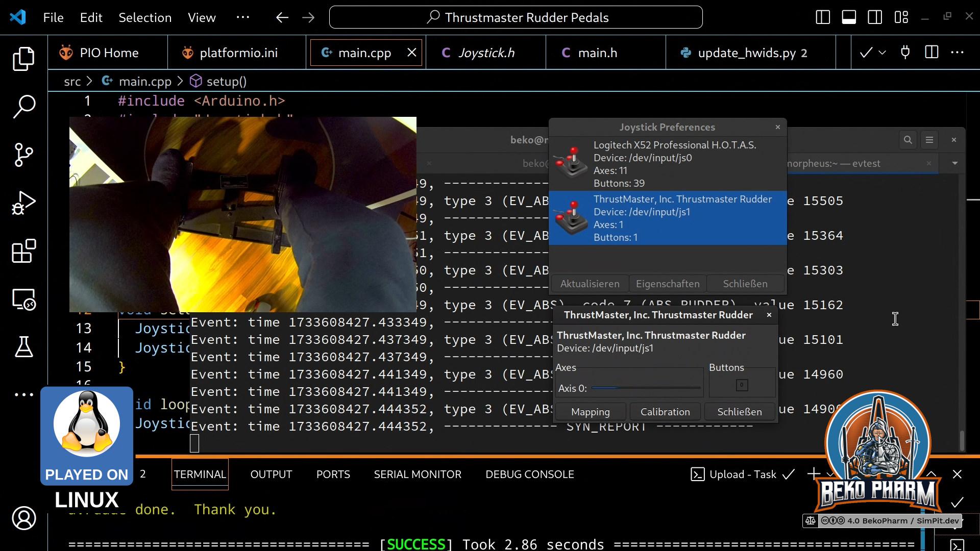Open Source Control view in activity bar
980x551 pixels.
(x=23, y=155)
